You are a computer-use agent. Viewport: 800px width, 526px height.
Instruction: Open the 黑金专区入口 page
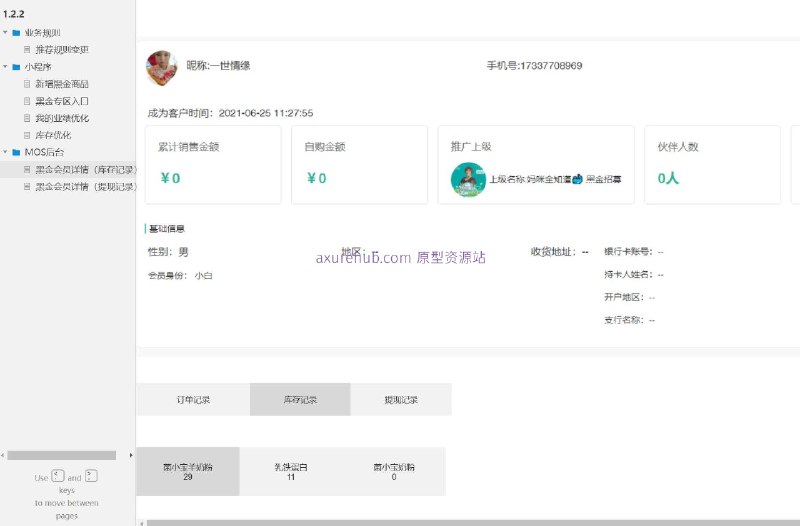[62, 101]
